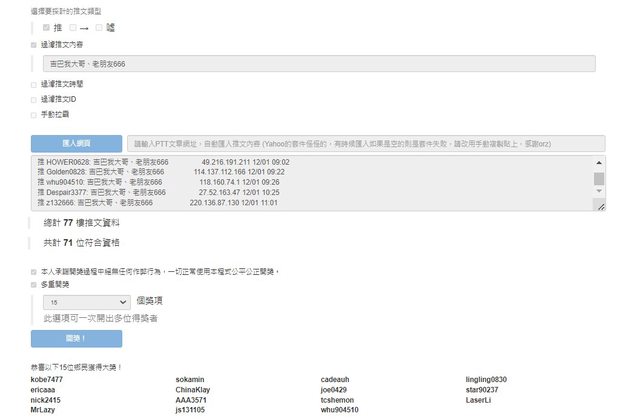This screenshot has width=640, height=419.
Task: Click winner name lingling0830
Action: click(x=486, y=380)
